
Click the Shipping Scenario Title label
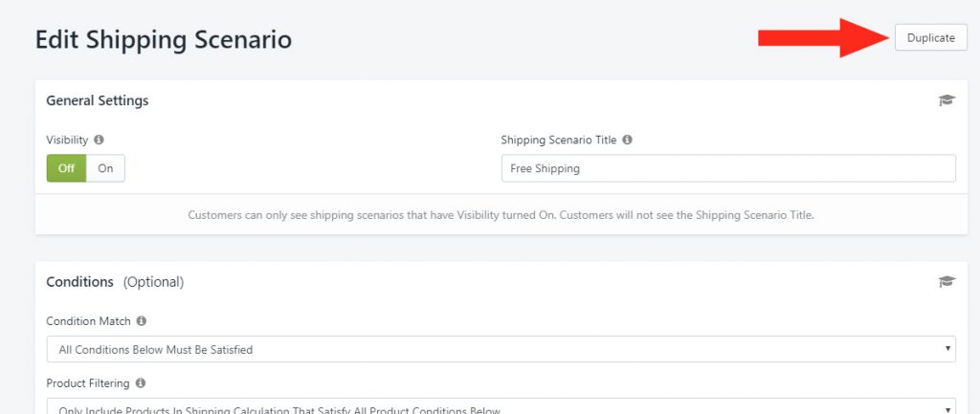[x=559, y=140]
